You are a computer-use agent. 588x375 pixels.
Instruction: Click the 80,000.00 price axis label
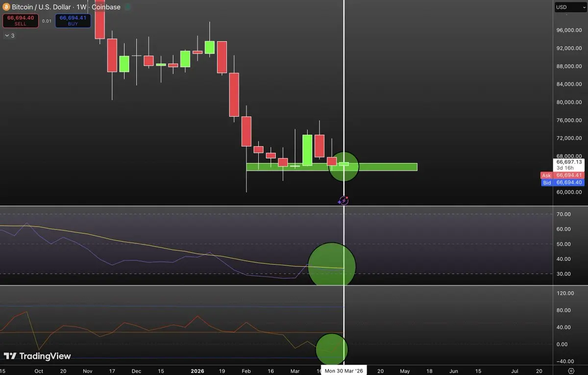click(569, 102)
